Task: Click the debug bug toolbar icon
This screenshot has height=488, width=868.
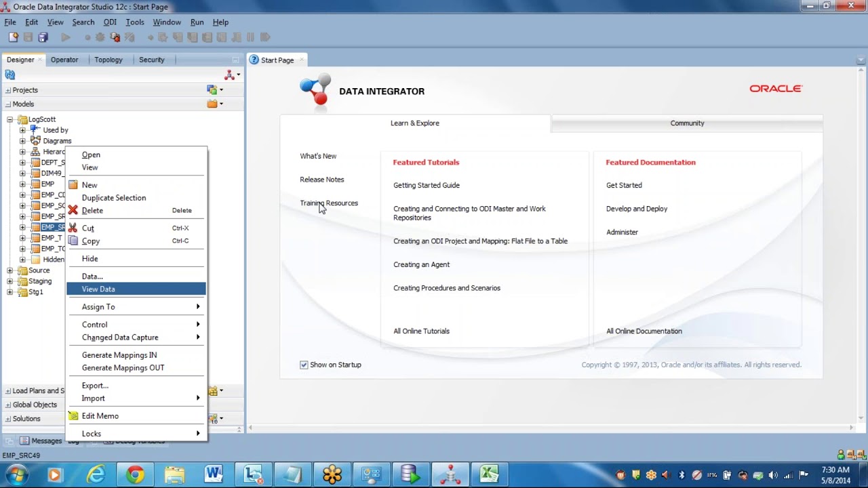Action: coord(115,37)
